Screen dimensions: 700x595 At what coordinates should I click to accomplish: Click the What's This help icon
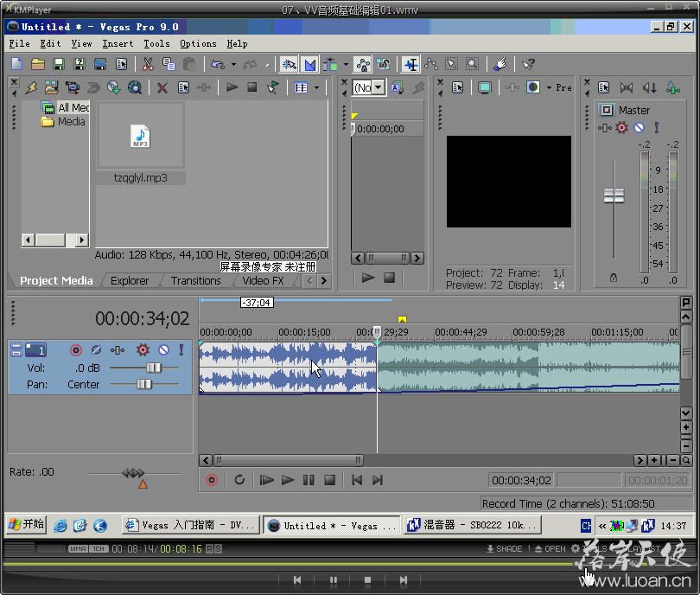(528, 65)
